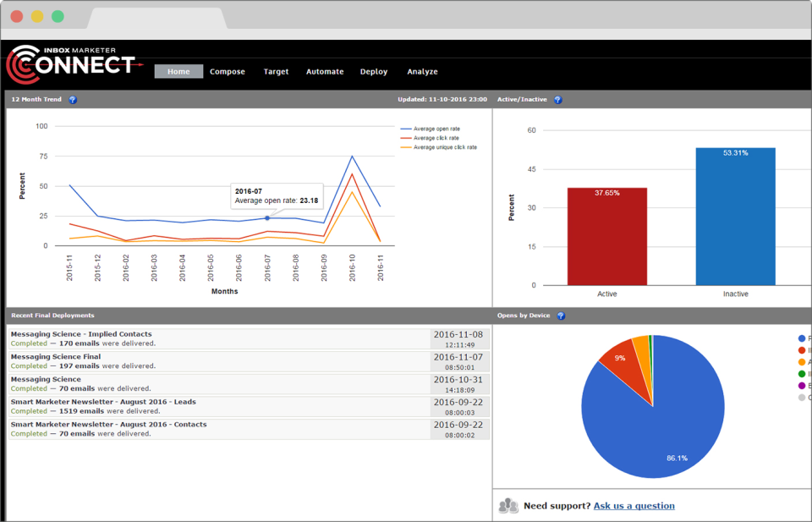Click the red Active bar
Screen dimensions: 812x522
click(607, 237)
